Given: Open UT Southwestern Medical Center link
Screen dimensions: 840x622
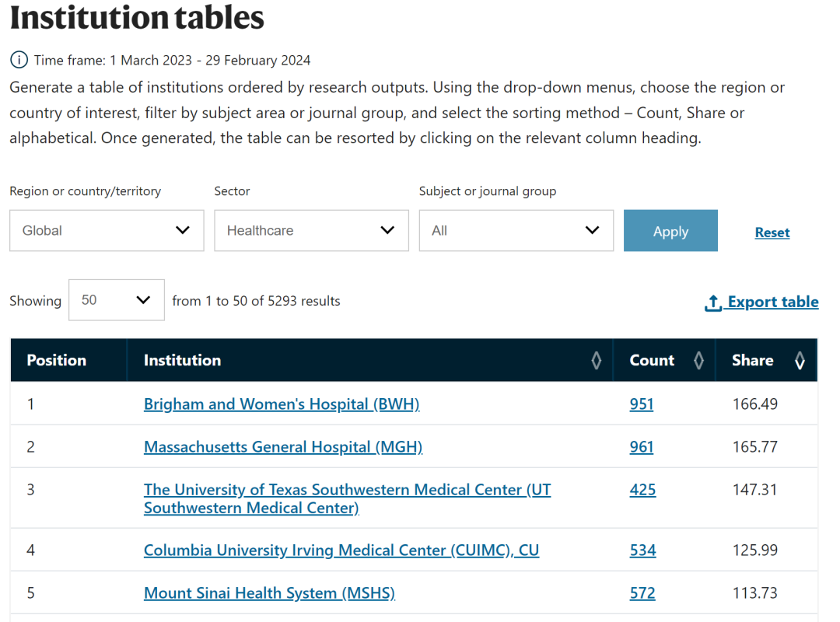Looking at the screenshot, I should (347, 490).
